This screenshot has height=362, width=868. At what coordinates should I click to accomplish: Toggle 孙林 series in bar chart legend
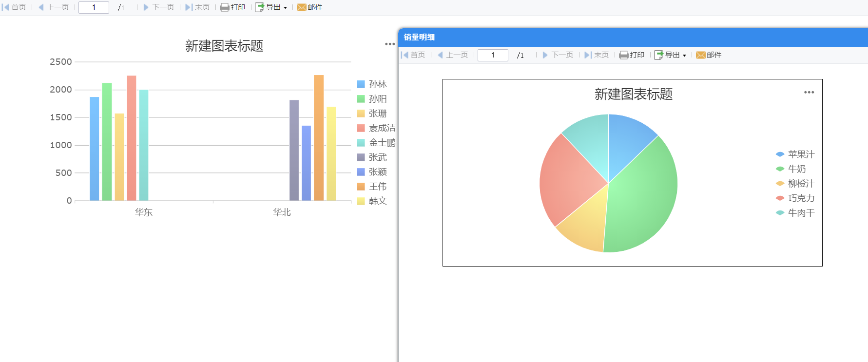click(x=372, y=84)
